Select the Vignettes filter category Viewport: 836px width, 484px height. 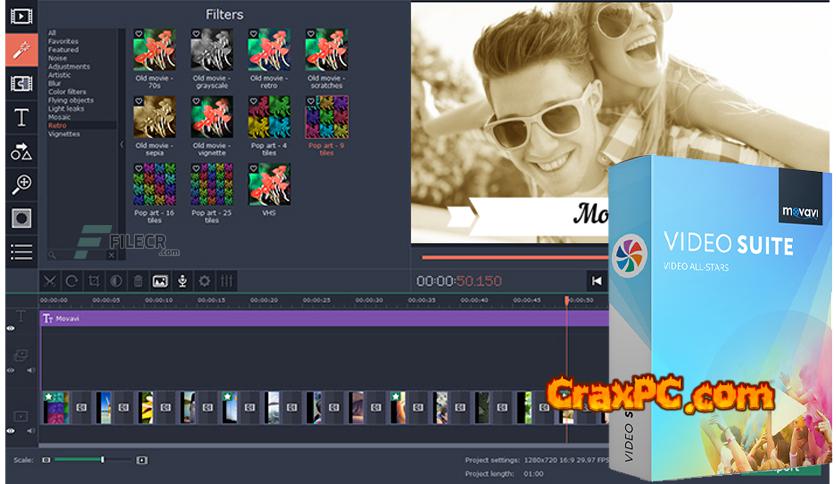64,133
